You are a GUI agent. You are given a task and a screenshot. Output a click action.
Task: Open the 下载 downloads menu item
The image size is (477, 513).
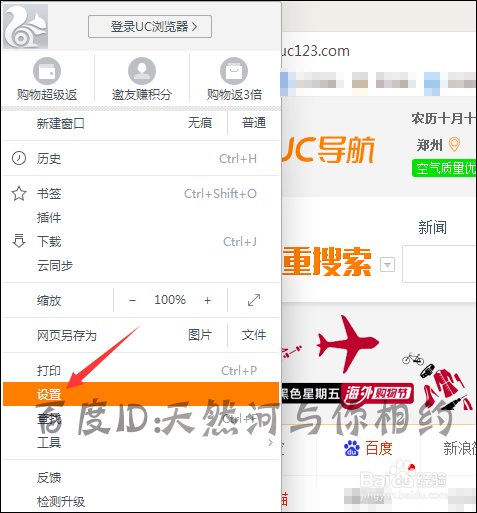click(141, 242)
